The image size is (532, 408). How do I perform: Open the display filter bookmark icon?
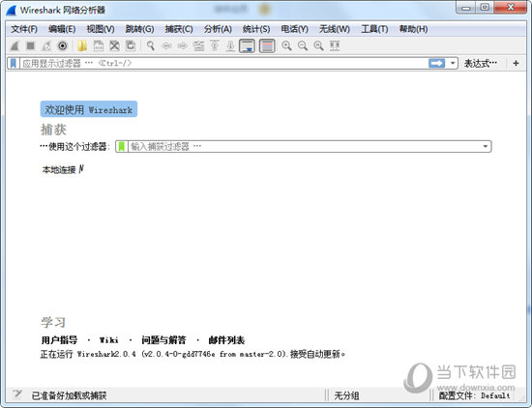14,63
